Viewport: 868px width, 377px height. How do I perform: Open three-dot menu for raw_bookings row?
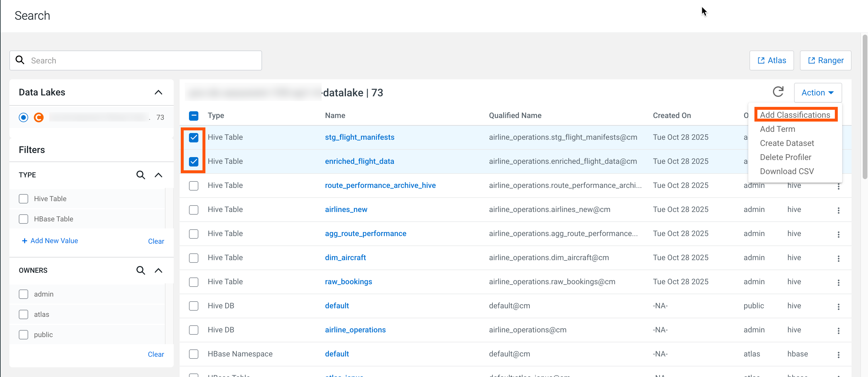(x=838, y=282)
